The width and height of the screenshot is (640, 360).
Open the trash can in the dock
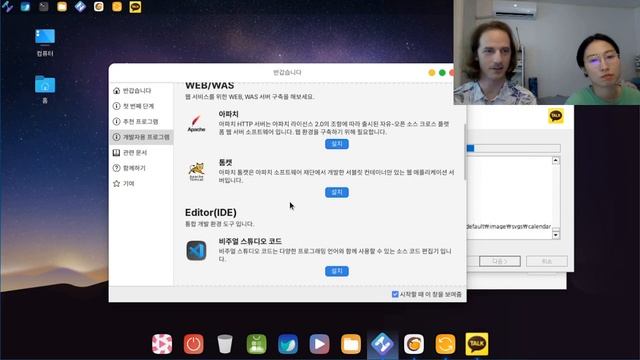point(225,344)
